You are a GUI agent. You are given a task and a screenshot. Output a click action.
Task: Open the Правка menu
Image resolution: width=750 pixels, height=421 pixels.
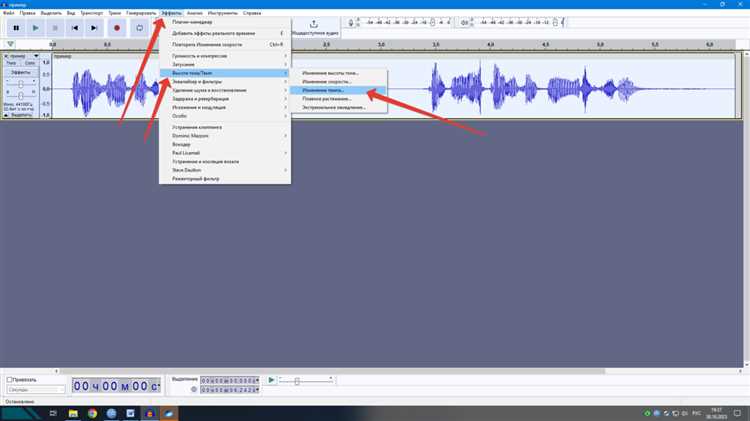[x=28, y=13]
